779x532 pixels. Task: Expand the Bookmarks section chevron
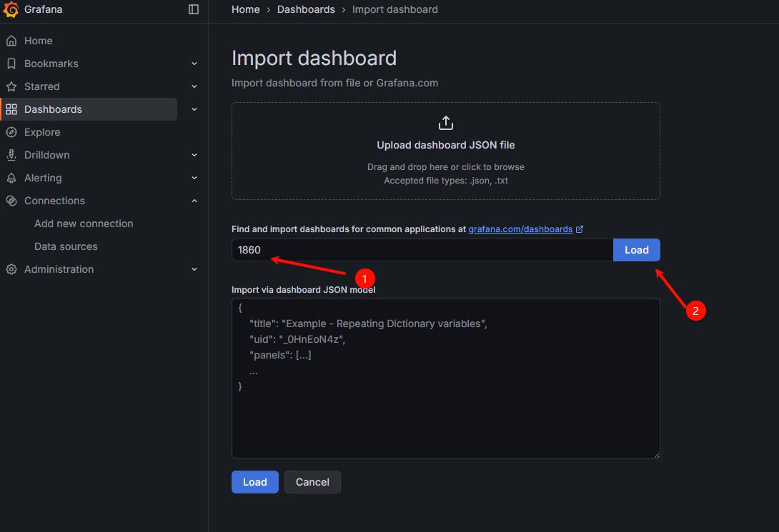[194, 64]
